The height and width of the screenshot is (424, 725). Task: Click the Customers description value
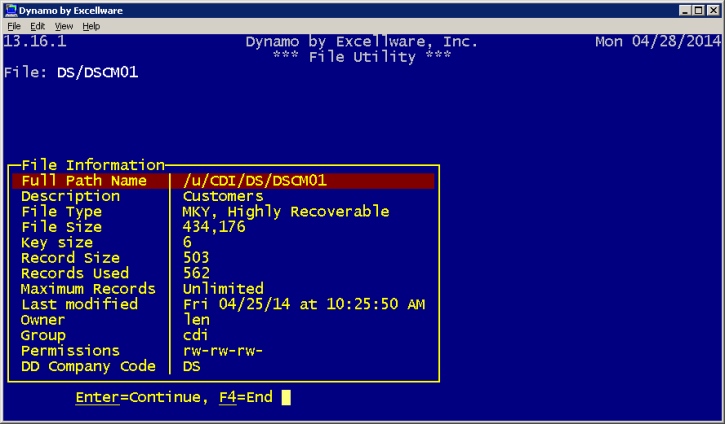tap(223, 196)
